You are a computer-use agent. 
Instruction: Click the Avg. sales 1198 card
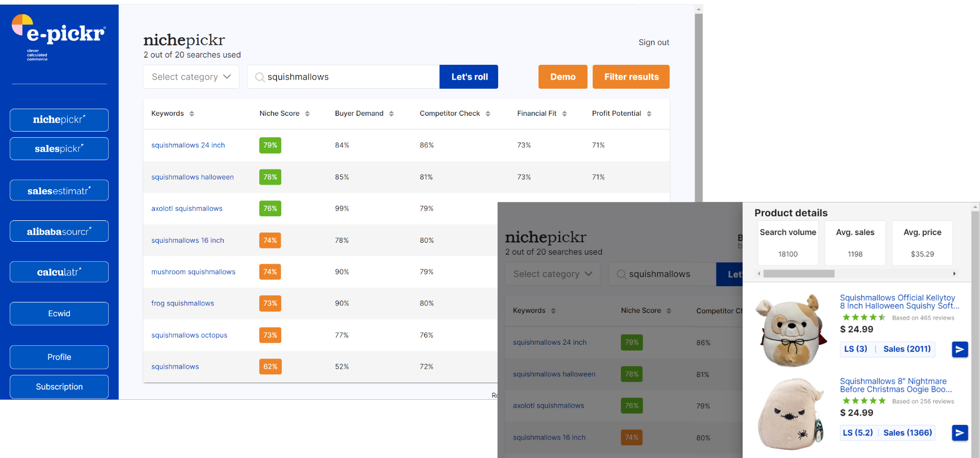855,243
